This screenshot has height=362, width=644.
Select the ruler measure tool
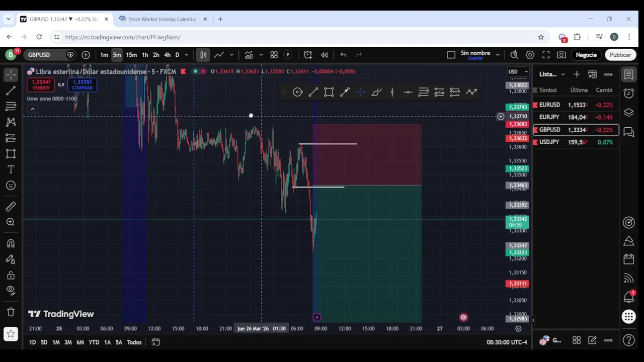[11, 206]
